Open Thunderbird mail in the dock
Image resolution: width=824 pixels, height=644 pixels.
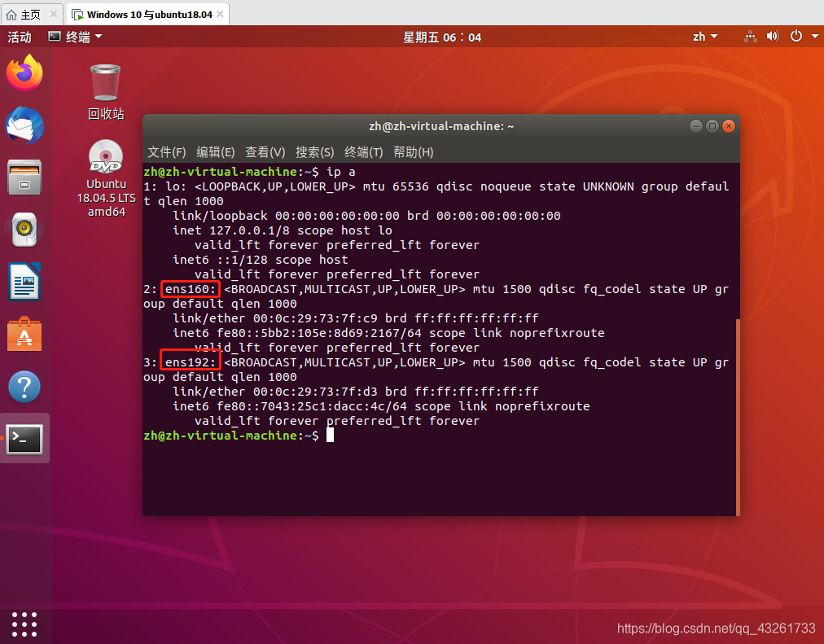pyautogui.click(x=24, y=125)
